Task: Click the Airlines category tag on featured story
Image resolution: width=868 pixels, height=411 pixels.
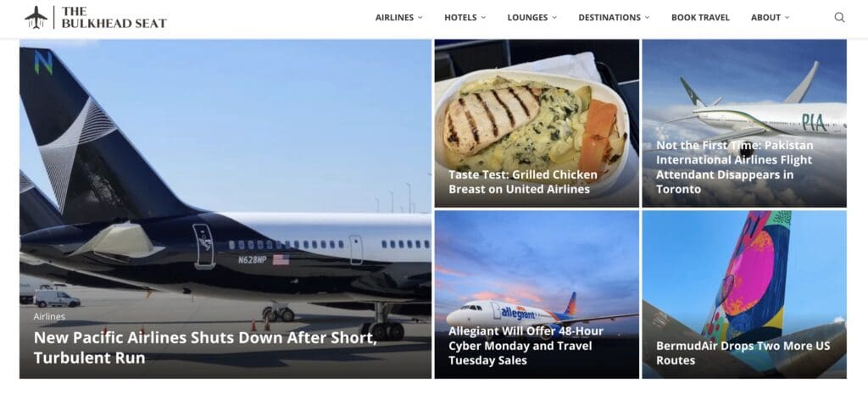Action: click(x=49, y=316)
